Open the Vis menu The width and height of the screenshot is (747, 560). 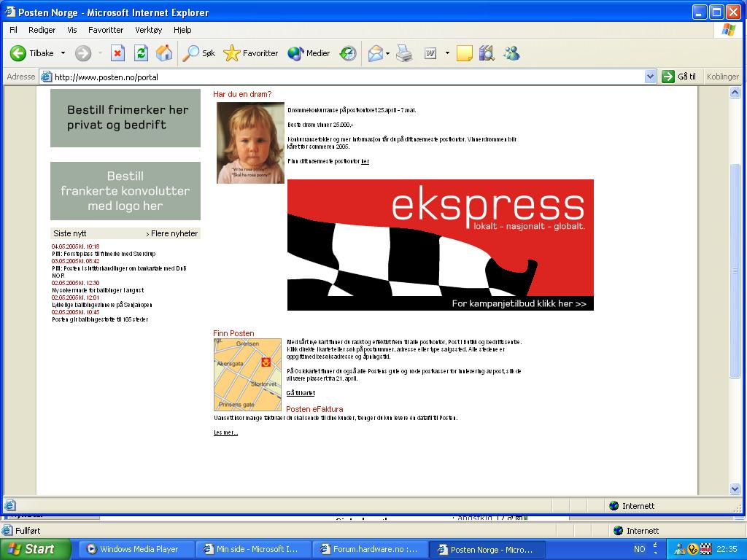[x=72, y=29]
